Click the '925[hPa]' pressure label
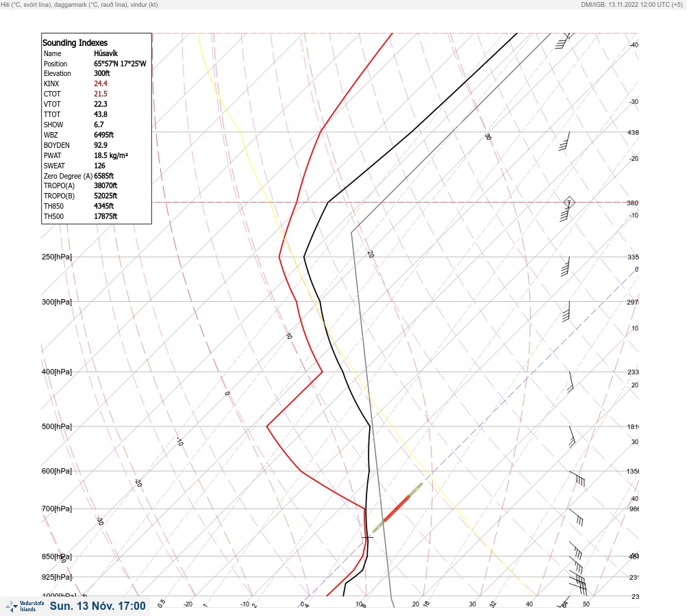This screenshot has width=687, height=616. point(57,577)
